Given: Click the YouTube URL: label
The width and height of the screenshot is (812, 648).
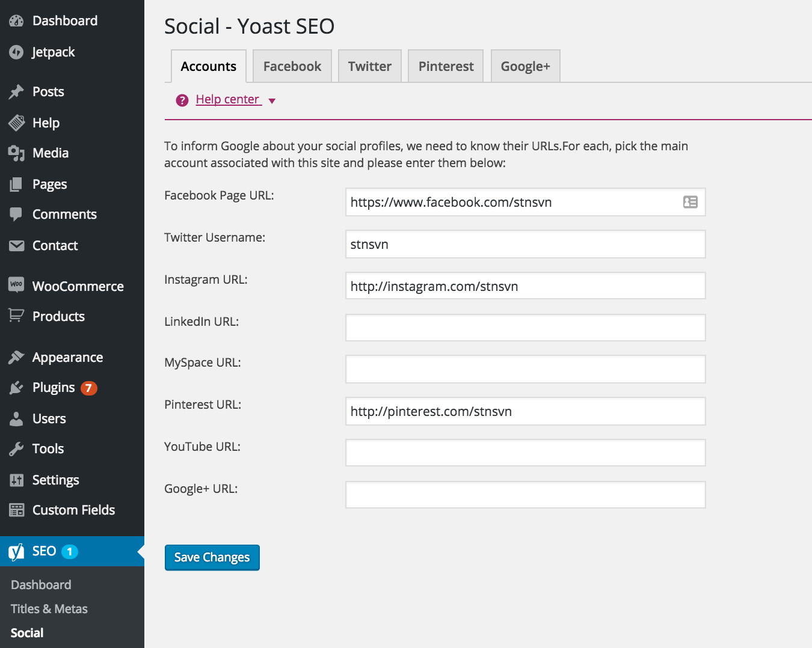Looking at the screenshot, I should point(202,447).
